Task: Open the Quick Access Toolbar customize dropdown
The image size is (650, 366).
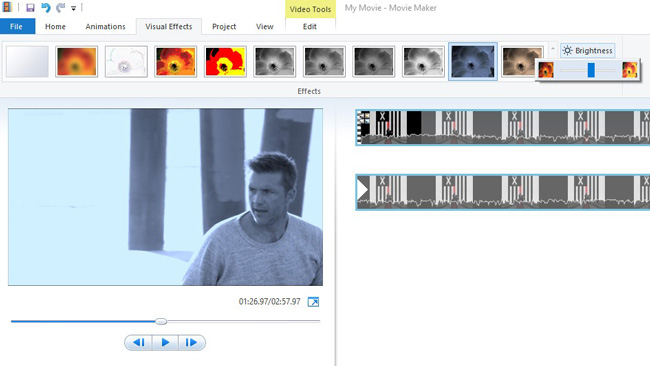Action: coord(73,8)
